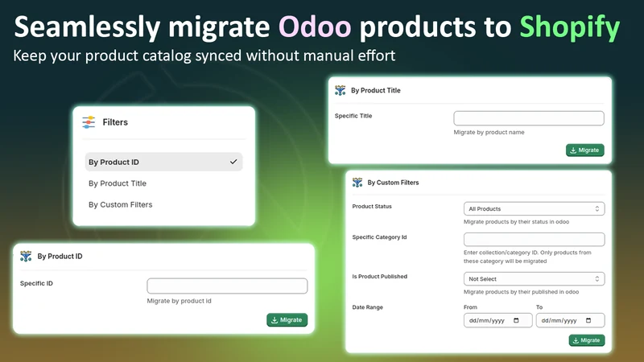Click the By Product ID panel heading

(60, 257)
